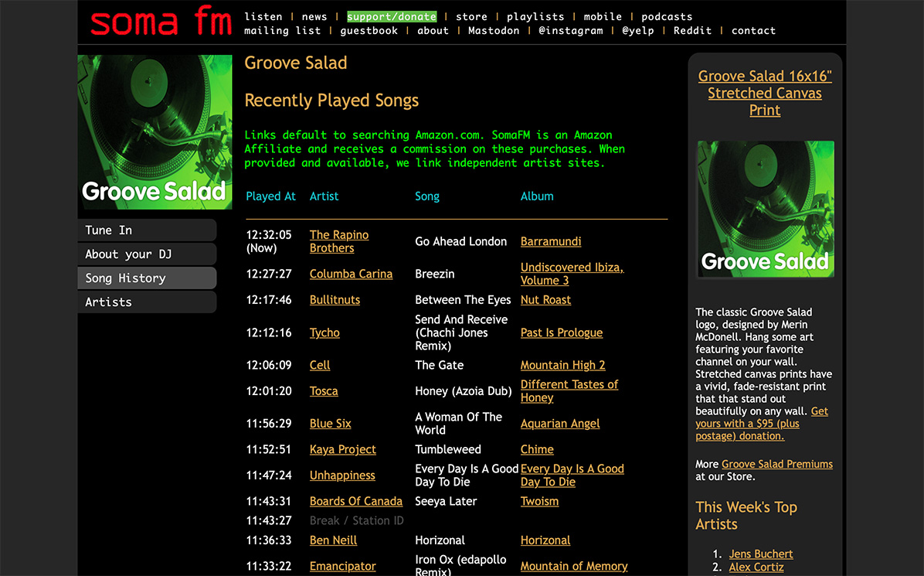This screenshot has width=924, height=576.
Task: Open the Groove Salad Premiums link
Action: tap(777, 464)
